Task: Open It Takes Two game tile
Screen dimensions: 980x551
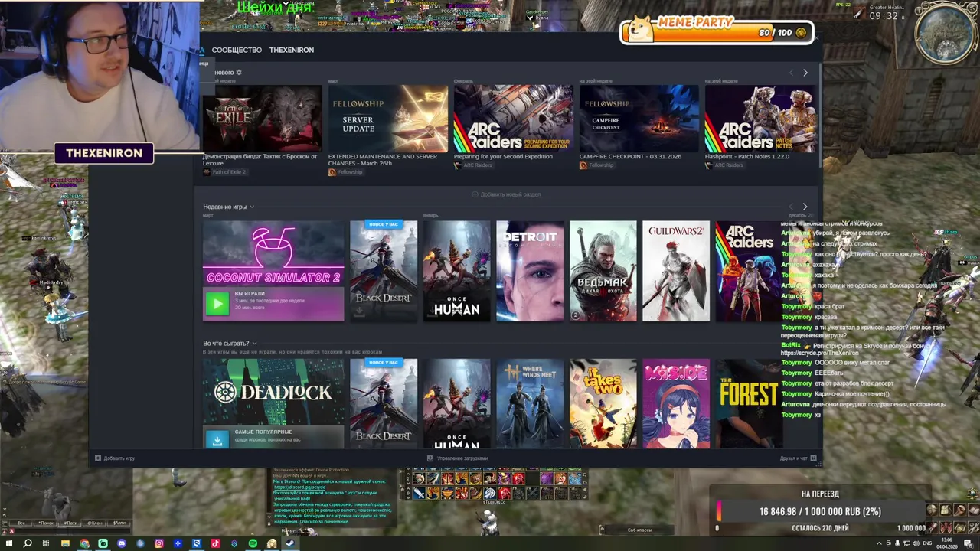Action: pyautogui.click(x=603, y=403)
